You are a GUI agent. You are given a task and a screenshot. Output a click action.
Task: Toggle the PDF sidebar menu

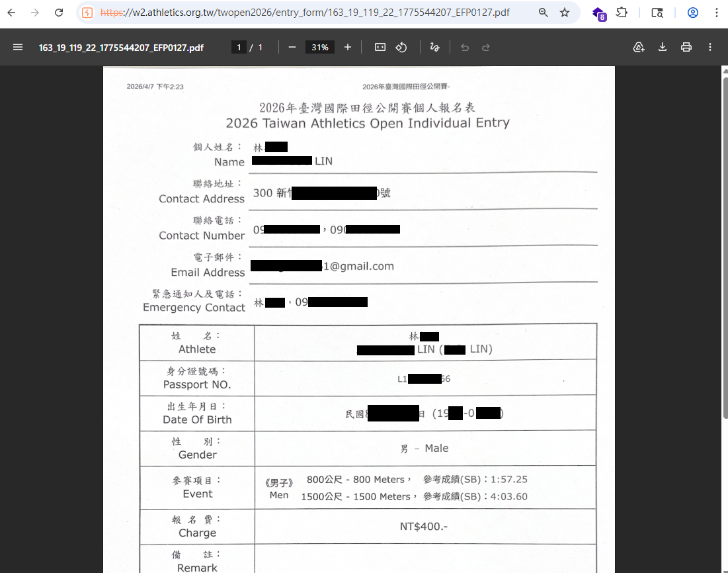(x=18, y=48)
